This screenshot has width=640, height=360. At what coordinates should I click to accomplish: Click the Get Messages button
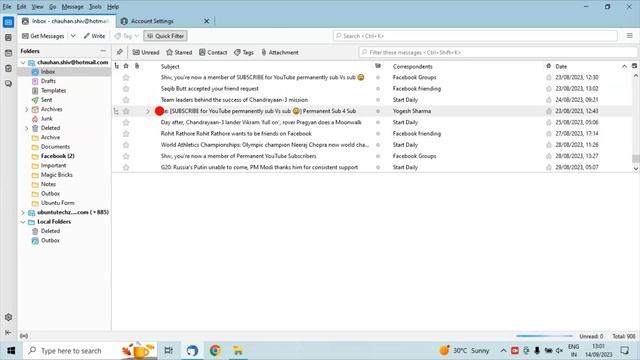click(x=43, y=36)
